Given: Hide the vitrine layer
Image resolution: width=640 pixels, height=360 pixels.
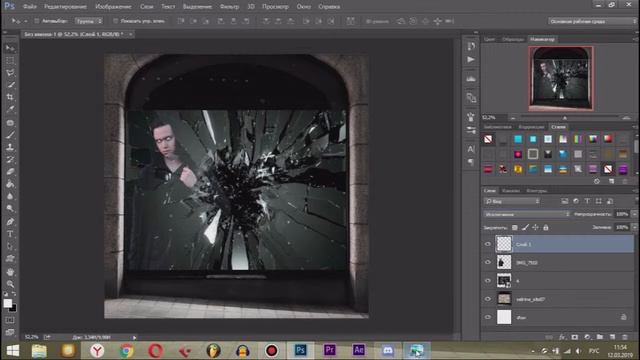Looking at the screenshot, I should coord(488,299).
